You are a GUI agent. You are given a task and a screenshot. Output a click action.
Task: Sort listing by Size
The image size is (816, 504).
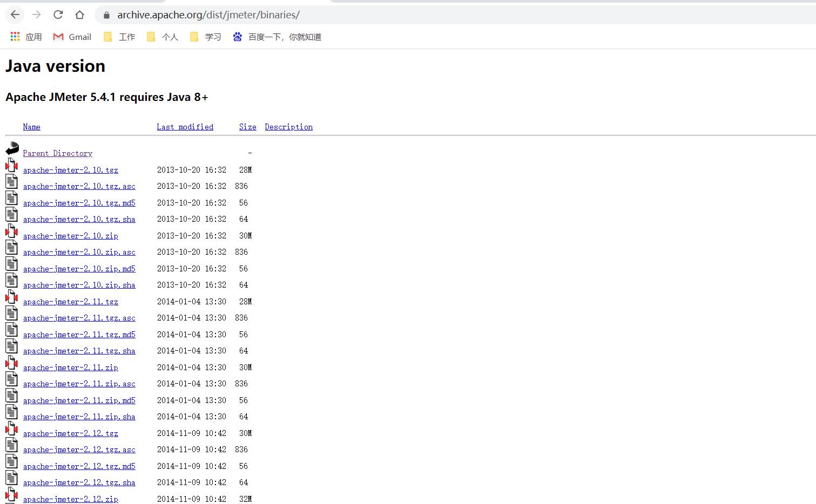(x=247, y=127)
